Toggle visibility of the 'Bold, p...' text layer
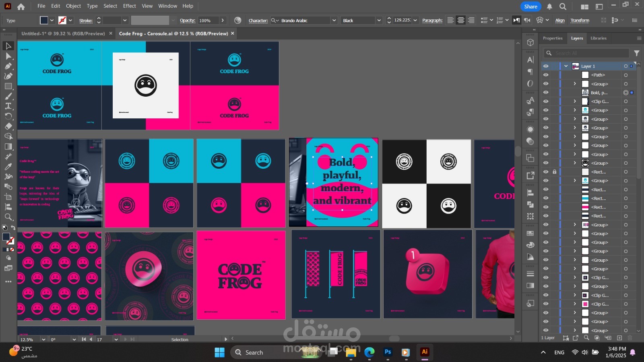Screen dimensions: 644x362 545,93
